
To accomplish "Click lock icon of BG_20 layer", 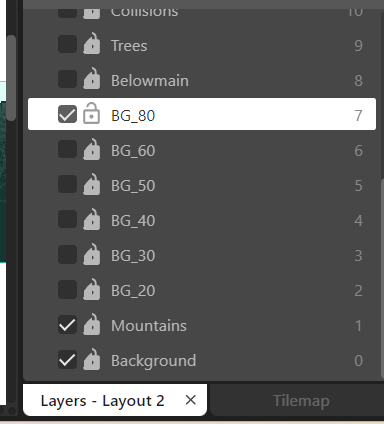I will [x=91, y=289].
